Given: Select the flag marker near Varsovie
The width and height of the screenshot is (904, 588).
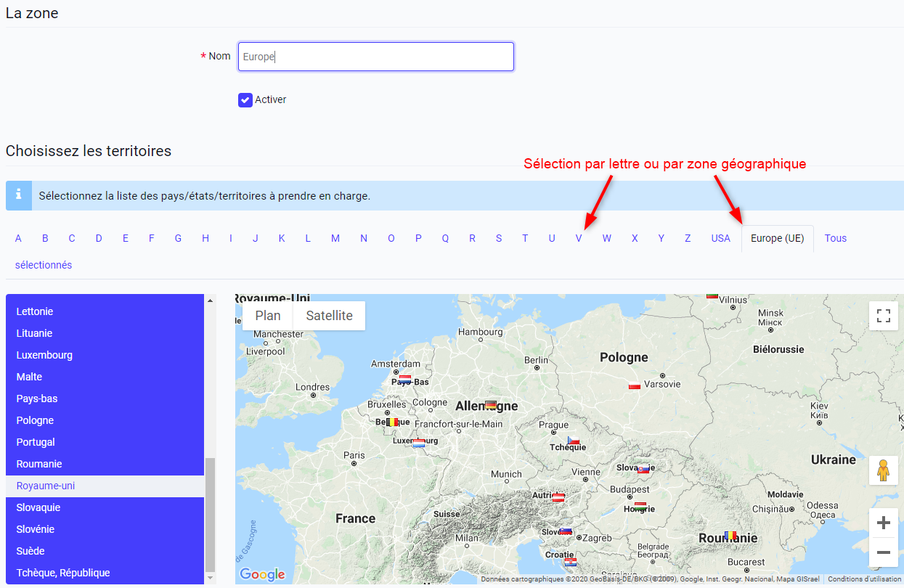Looking at the screenshot, I should [x=633, y=386].
